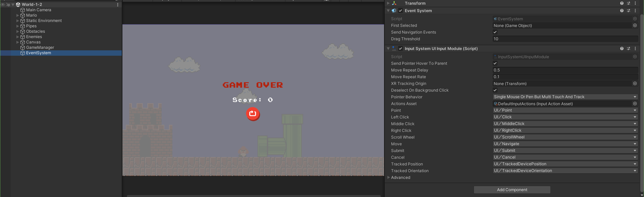The width and height of the screenshot is (644, 197).
Task: Open Transform component help
Action: 622,3
